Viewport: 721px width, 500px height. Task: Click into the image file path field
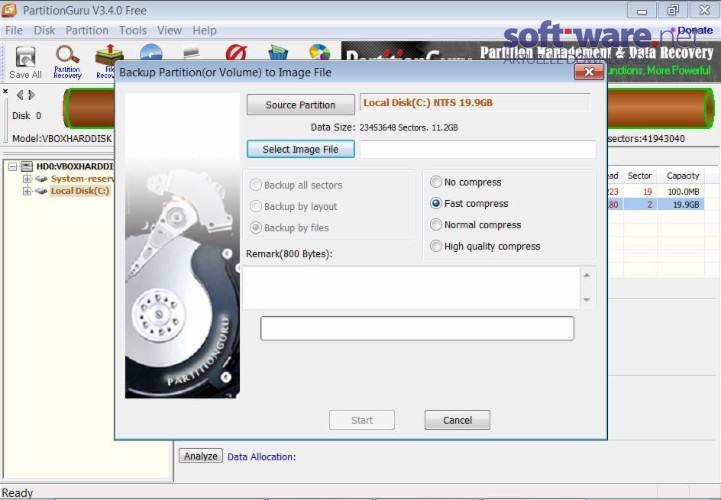478,149
